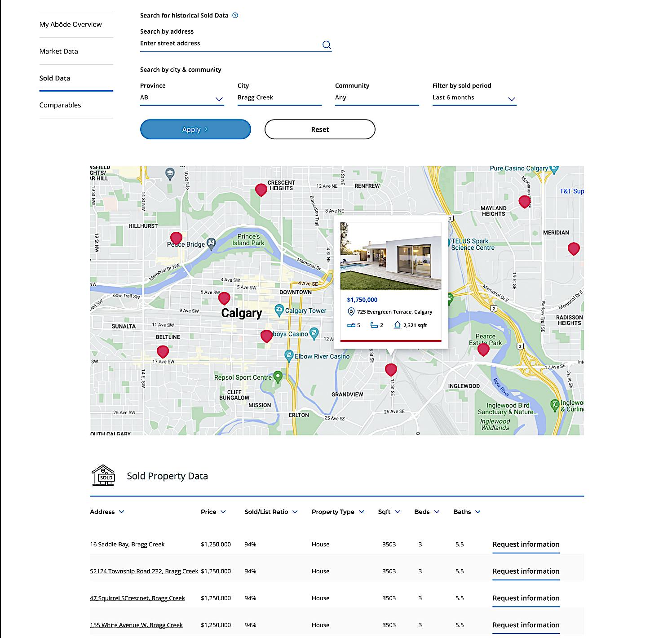Open 52124 Township Road 232 listing

click(144, 571)
